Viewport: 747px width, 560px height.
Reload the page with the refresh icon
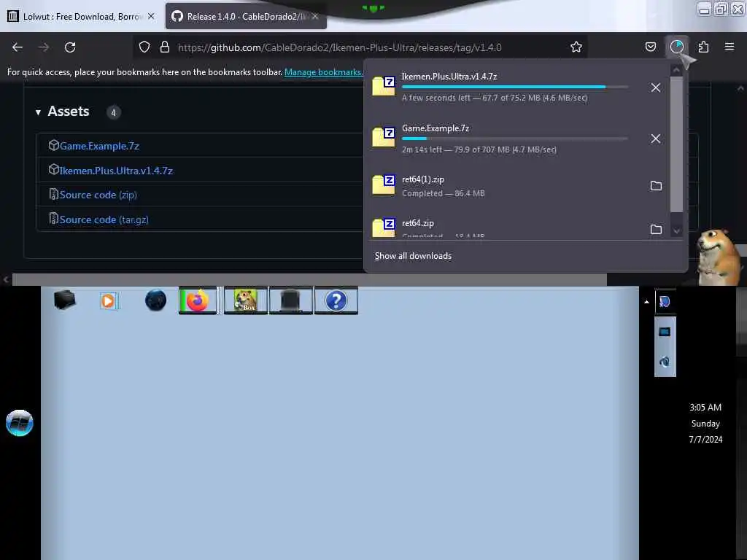[x=70, y=47]
